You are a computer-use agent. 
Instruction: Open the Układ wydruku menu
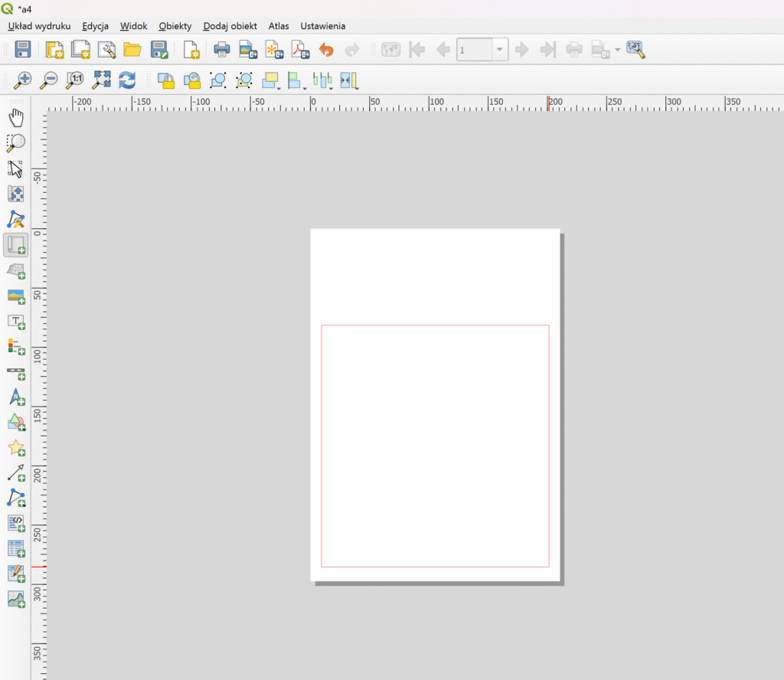tap(39, 26)
